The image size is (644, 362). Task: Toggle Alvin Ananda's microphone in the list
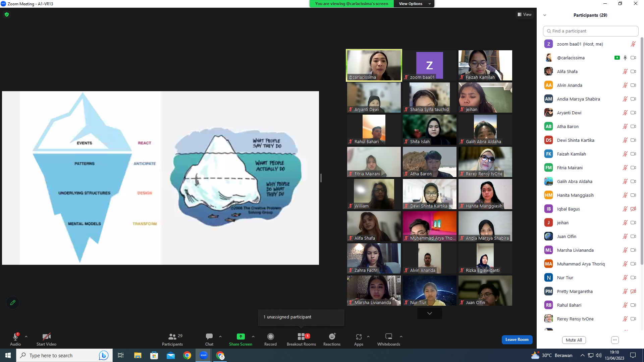pyautogui.click(x=625, y=85)
